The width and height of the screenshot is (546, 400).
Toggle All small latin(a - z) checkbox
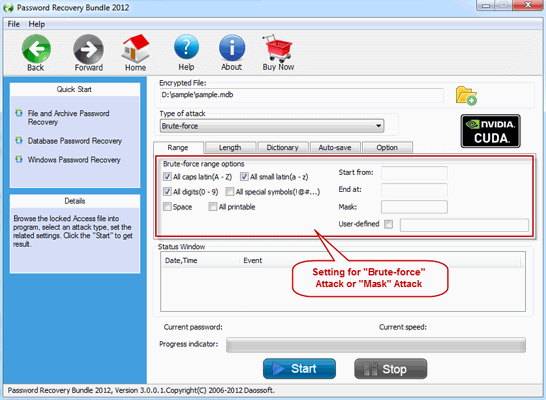coord(244,177)
